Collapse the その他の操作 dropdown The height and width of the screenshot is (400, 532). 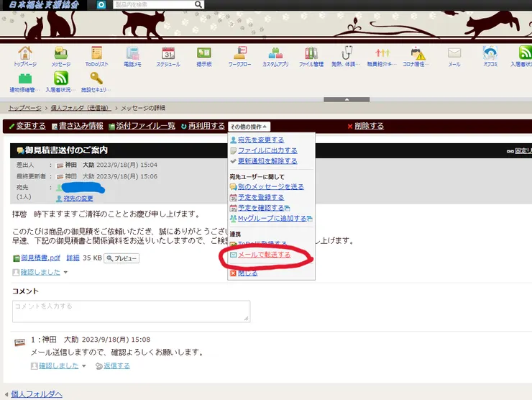click(x=249, y=126)
